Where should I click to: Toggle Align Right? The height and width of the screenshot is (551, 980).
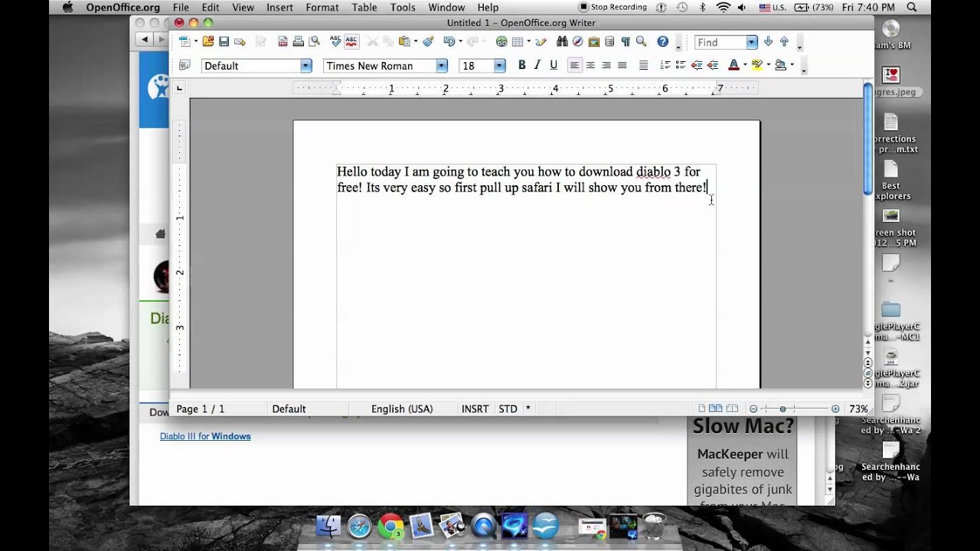[x=606, y=65]
